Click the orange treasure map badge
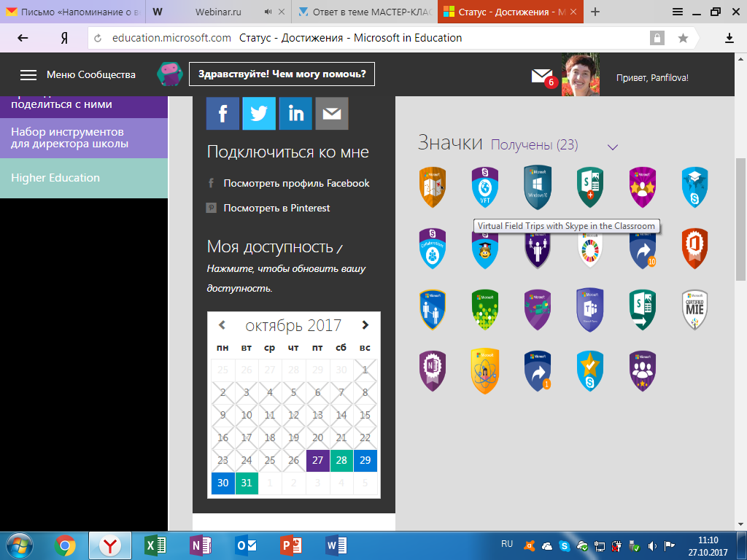Image resolution: width=747 pixels, height=560 pixels. pyautogui.click(x=433, y=187)
